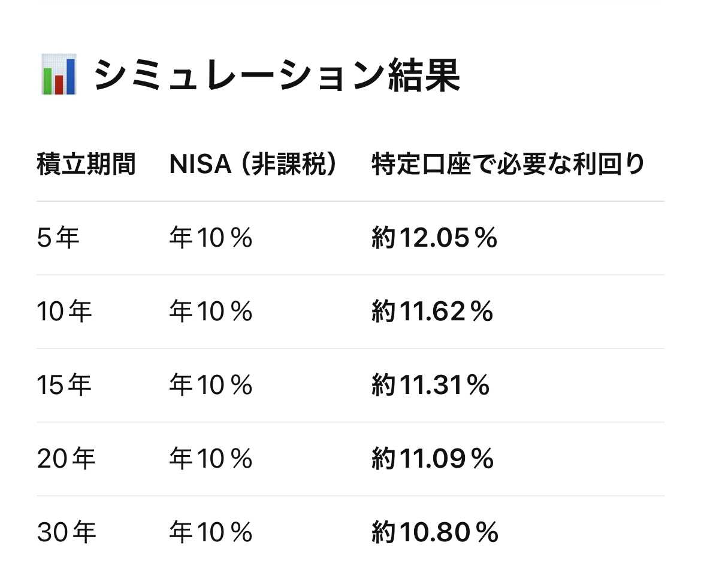
Task: Select the 10年 period cell
Action: [x=65, y=312]
